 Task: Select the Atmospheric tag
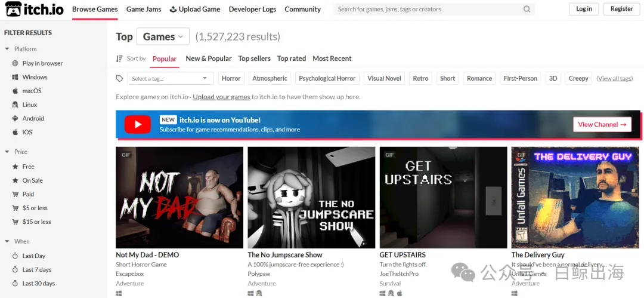pos(270,78)
